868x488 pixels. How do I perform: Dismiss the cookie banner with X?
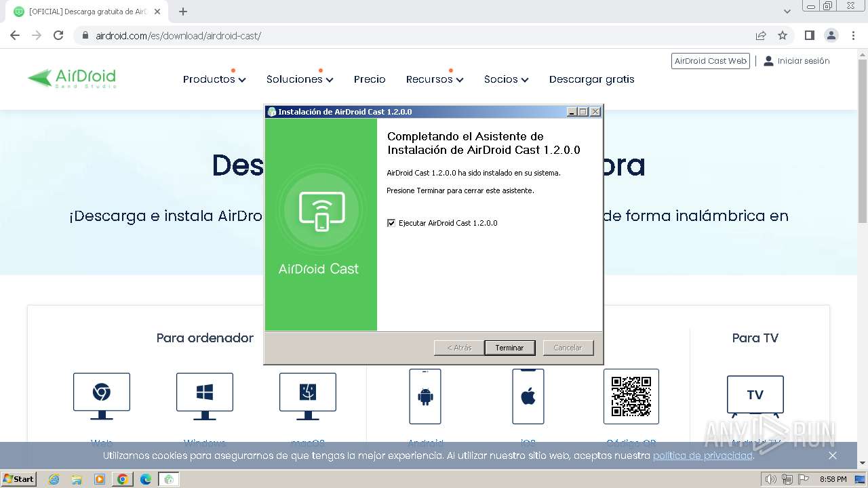(833, 455)
